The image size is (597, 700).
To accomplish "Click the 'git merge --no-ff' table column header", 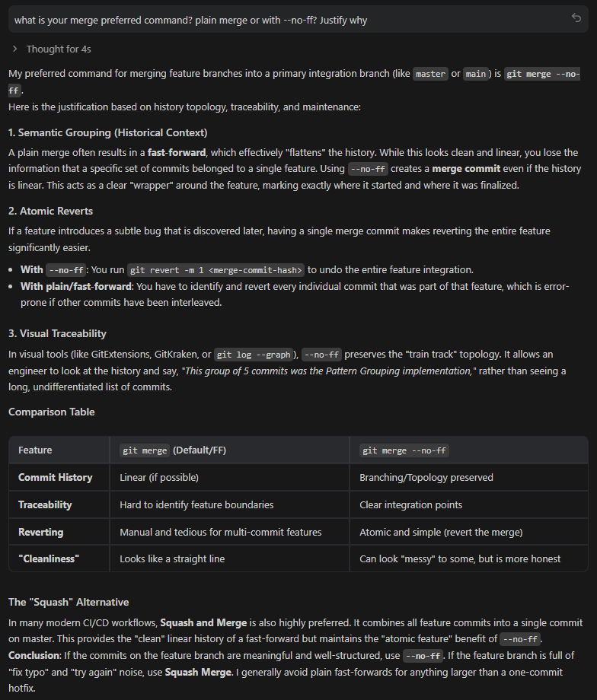I will pos(404,450).
